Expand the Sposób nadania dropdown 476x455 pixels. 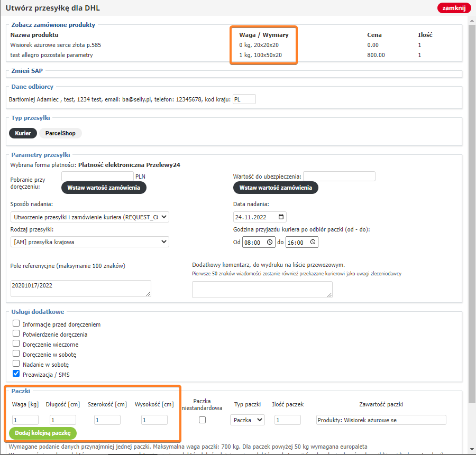tap(89, 217)
